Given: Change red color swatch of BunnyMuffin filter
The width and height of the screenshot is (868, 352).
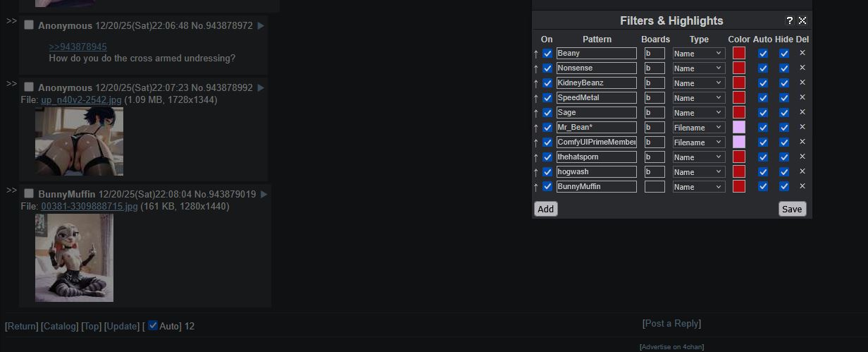Looking at the screenshot, I should tap(739, 187).
